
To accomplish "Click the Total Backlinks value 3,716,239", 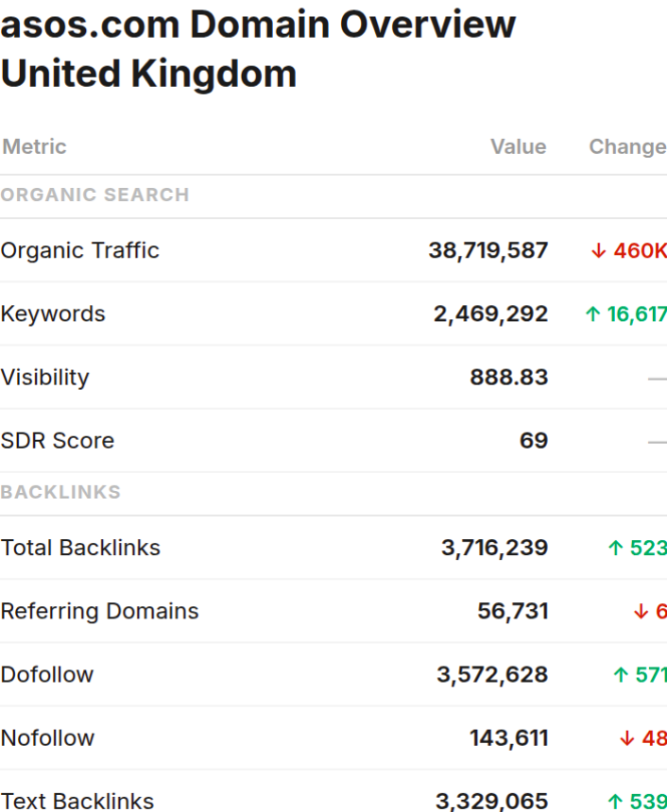I will [x=494, y=549].
